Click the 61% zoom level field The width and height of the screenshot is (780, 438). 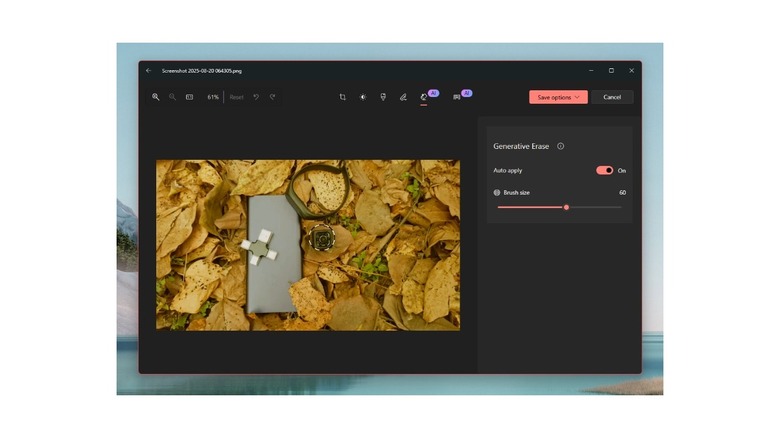tap(212, 97)
